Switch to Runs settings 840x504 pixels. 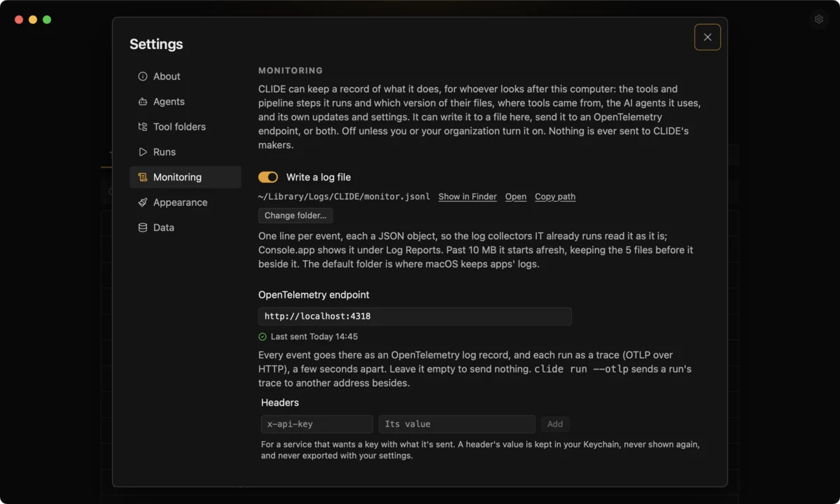pyautogui.click(x=185, y=152)
